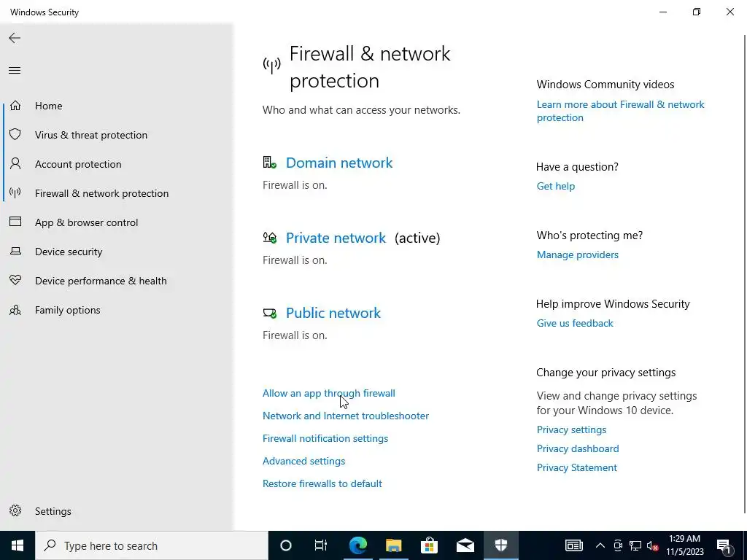Click the Public network icon

point(270,313)
